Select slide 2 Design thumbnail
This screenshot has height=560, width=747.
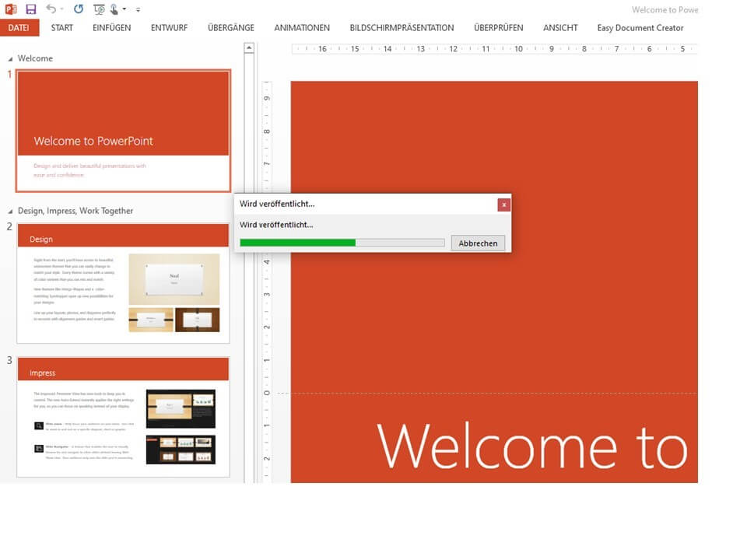(x=124, y=283)
